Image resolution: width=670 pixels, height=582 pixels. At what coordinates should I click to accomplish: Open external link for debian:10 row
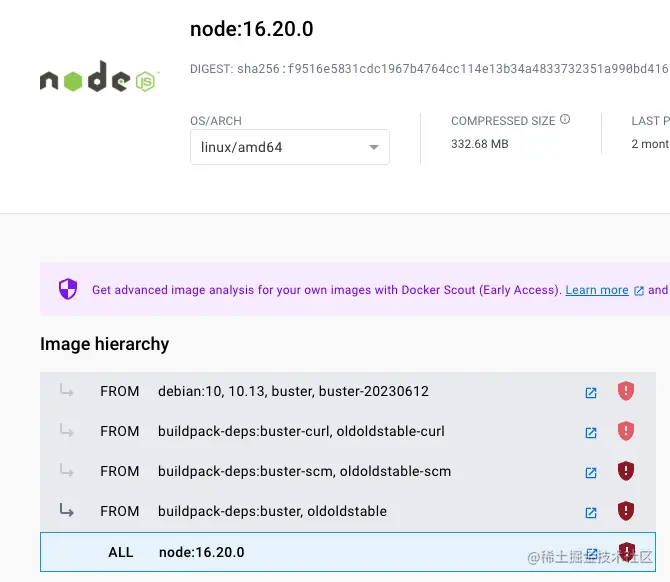point(591,393)
